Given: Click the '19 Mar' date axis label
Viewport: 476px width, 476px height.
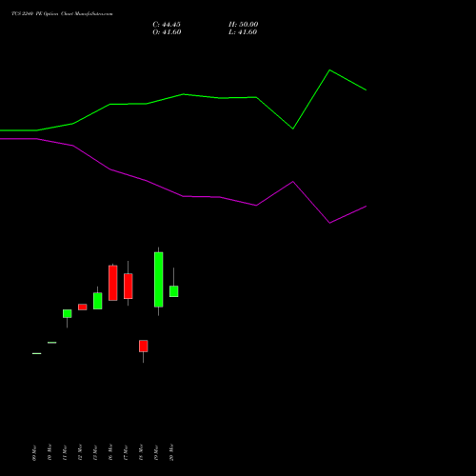Looking at the screenshot, I should [156, 453].
